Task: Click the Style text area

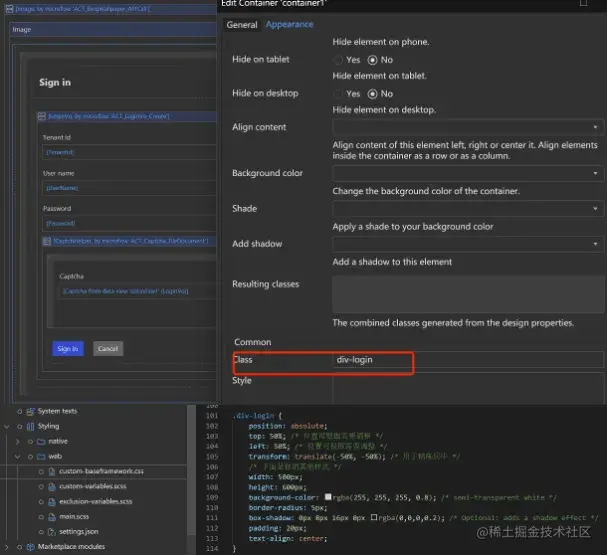Action: pyautogui.click(x=468, y=389)
